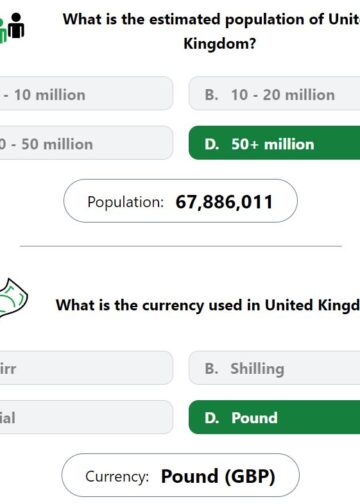Pick the currency option ending in "irr"

(86, 368)
